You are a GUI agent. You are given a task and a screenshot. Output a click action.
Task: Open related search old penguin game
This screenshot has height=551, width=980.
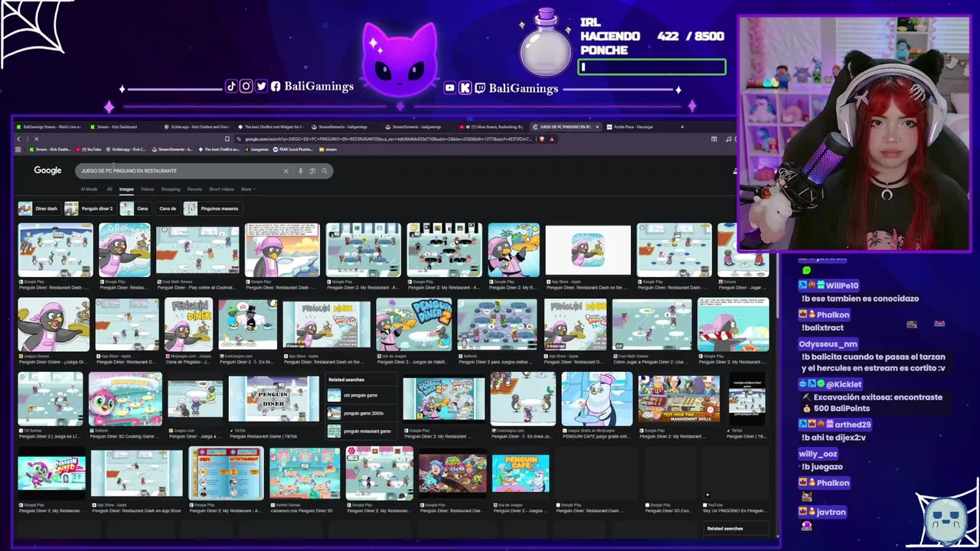[x=360, y=396]
